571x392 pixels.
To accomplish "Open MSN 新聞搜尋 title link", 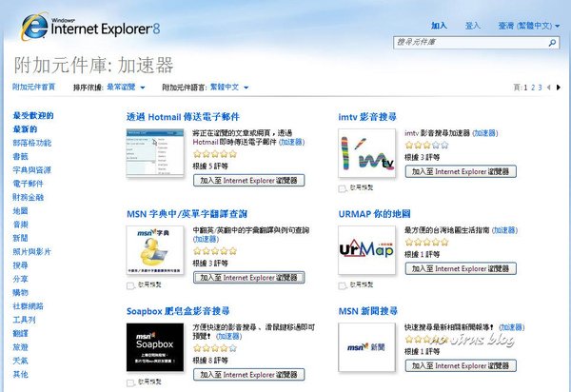I will (367, 311).
